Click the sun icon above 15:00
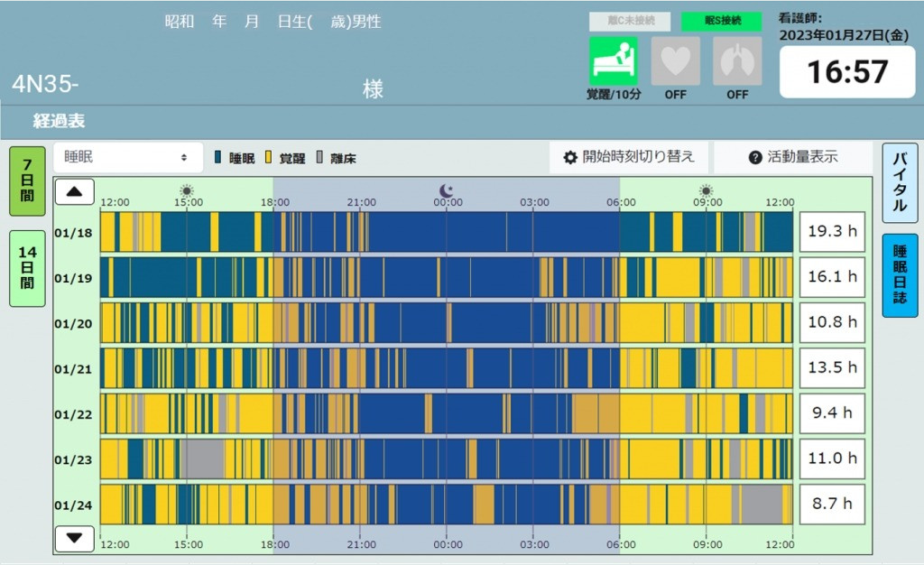This screenshot has height=565, width=924. [x=186, y=190]
